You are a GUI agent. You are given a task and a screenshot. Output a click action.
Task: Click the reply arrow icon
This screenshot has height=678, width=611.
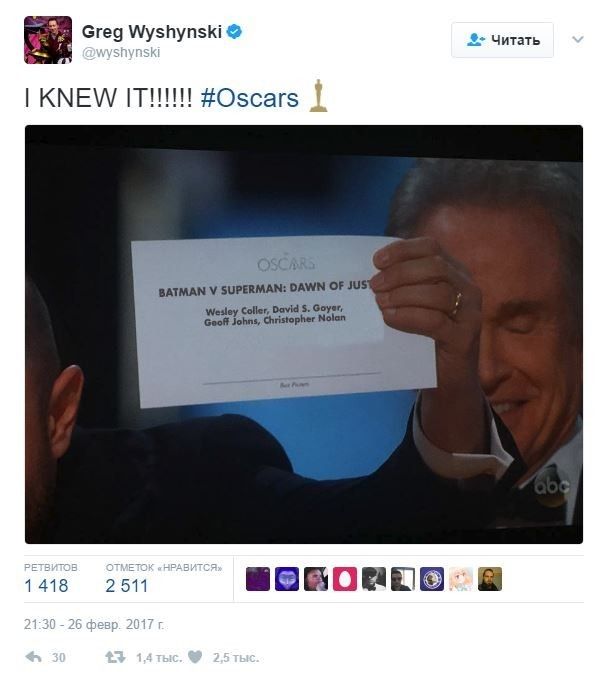pyautogui.click(x=34, y=657)
